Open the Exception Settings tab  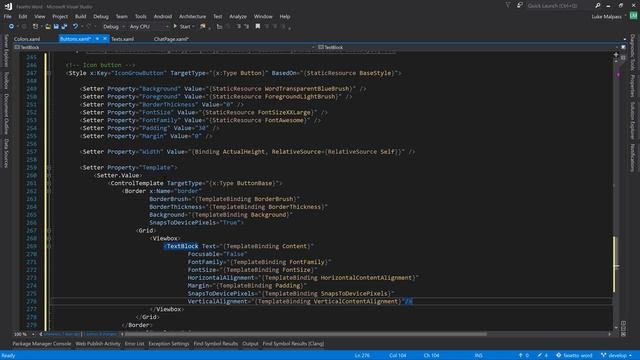click(x=169, y=344)
